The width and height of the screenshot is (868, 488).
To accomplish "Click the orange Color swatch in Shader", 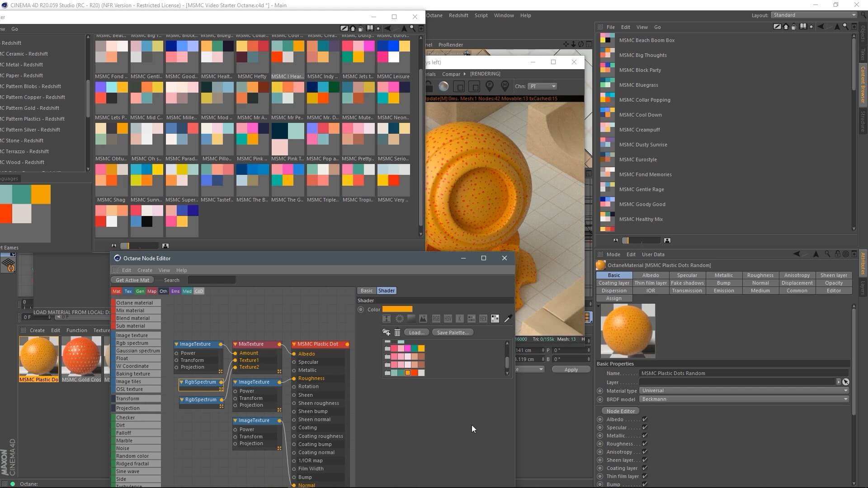I will click(397, 310).
